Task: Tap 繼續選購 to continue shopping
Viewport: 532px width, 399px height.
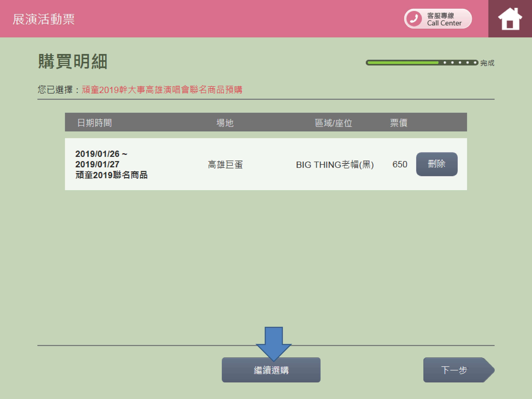Action: pos(271,370)
